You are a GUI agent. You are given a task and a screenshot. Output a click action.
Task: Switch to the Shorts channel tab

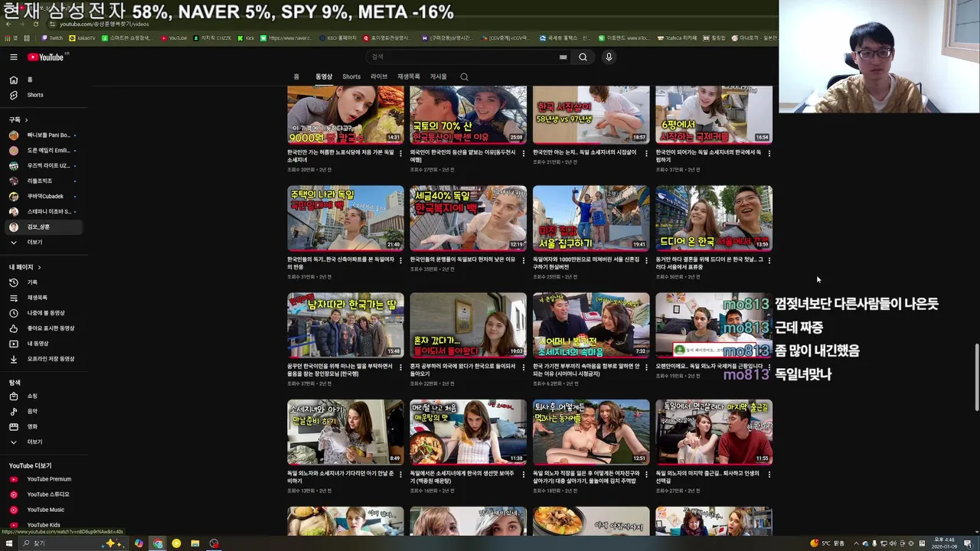pyautogui.click(x=351, y=77)
